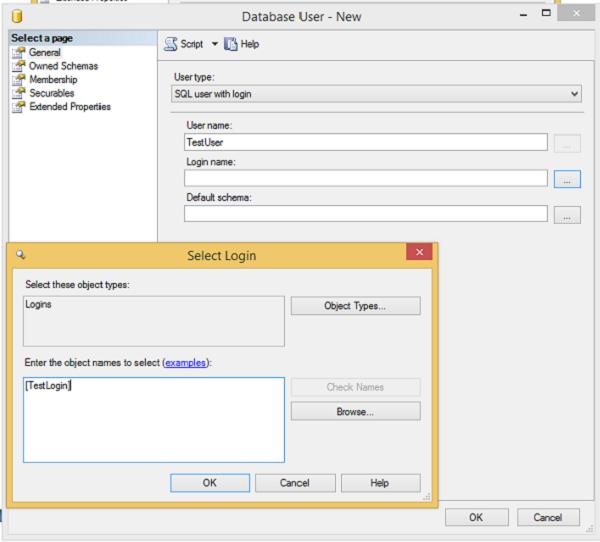Screen dimensions: 600x542
Task: Click the Default schema browse ellipsis button
Action: coord(567,215)
